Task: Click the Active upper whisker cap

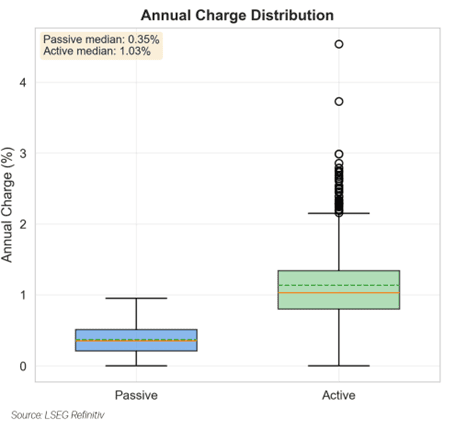Action: tap(339, 213)
